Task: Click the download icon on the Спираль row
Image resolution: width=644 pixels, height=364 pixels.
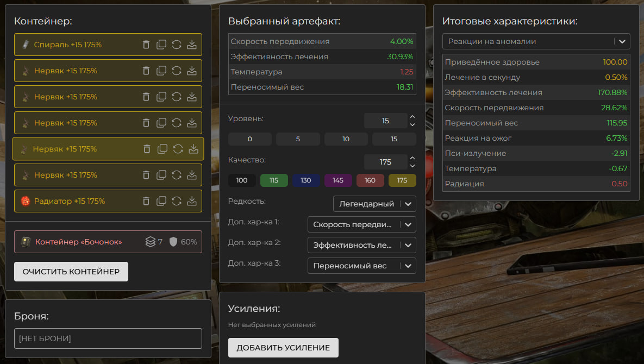Action: tap(192, 45)
